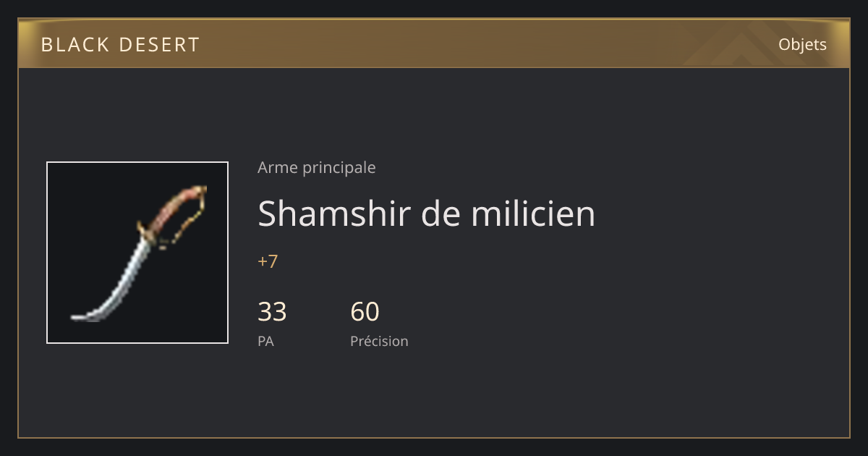Click the Shamshir de milicien item name

tap(426, 214)
